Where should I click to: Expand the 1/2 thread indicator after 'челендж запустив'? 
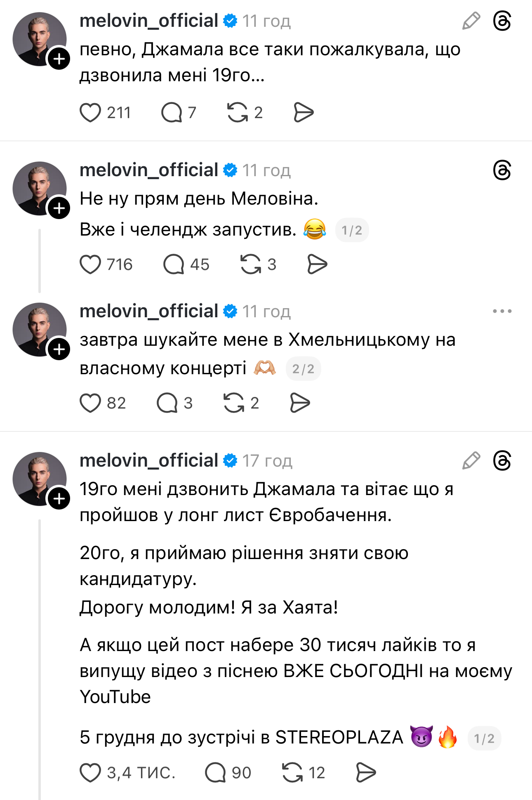tap(352, 230)
